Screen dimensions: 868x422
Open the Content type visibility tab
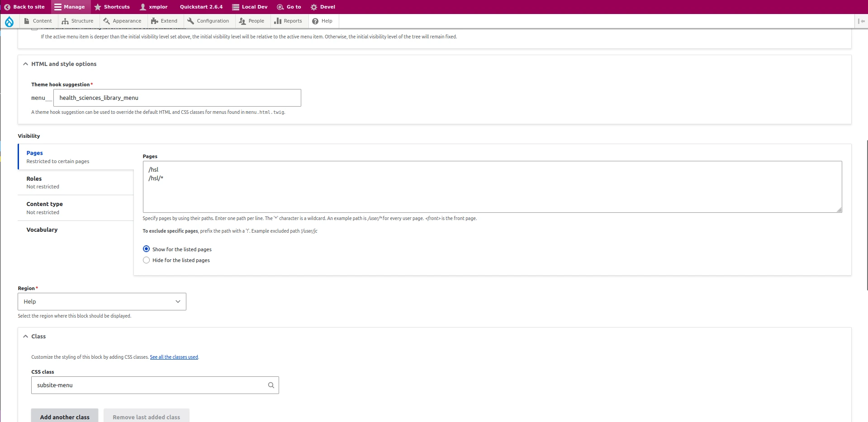coord(76,208)
